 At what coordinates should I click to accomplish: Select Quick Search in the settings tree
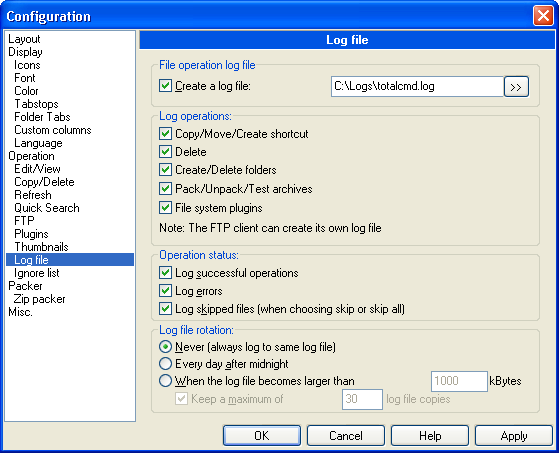[x=47, y=208]
